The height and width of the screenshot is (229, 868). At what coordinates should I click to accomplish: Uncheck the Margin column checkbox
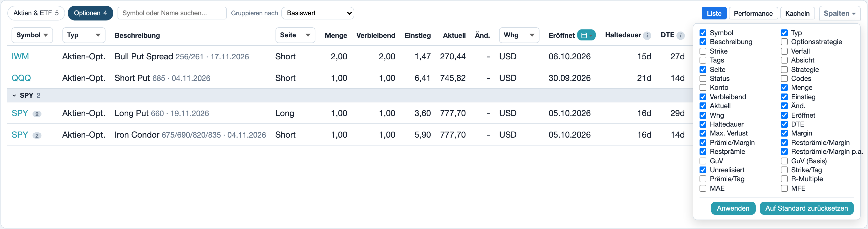784,133
